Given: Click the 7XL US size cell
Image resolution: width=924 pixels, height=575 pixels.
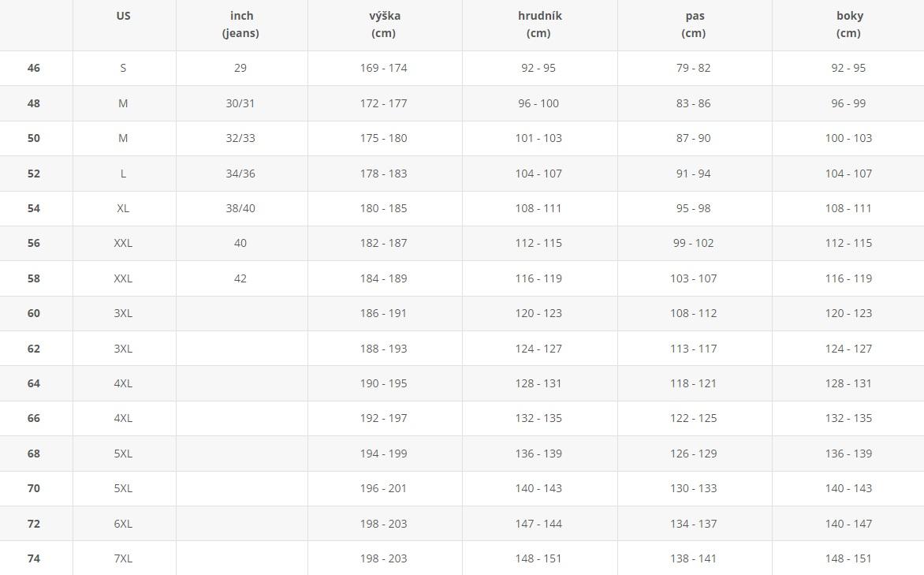Looking at the screenshot, I should coord(123,558).
